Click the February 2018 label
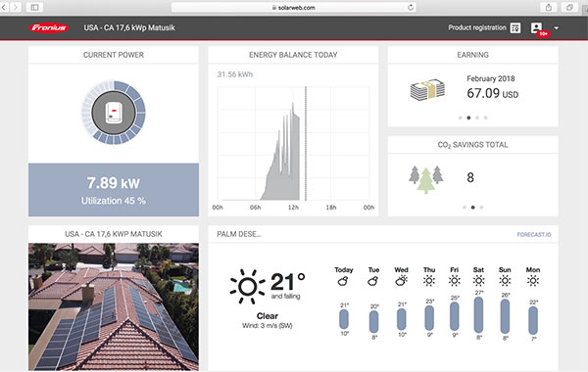Viewport: 588px width, 372px height. [x=491, y=78]
